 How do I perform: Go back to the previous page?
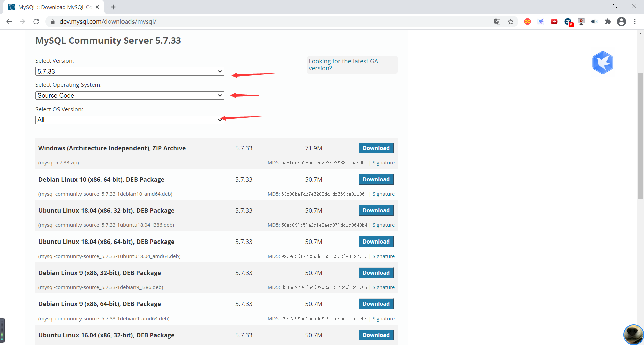click(x=9, y=22)
